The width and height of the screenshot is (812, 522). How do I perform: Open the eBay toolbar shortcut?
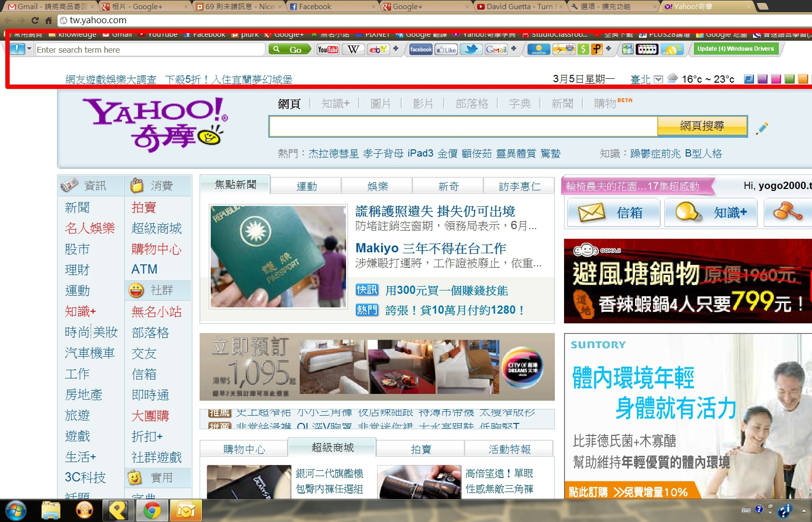tap(378, 49)
